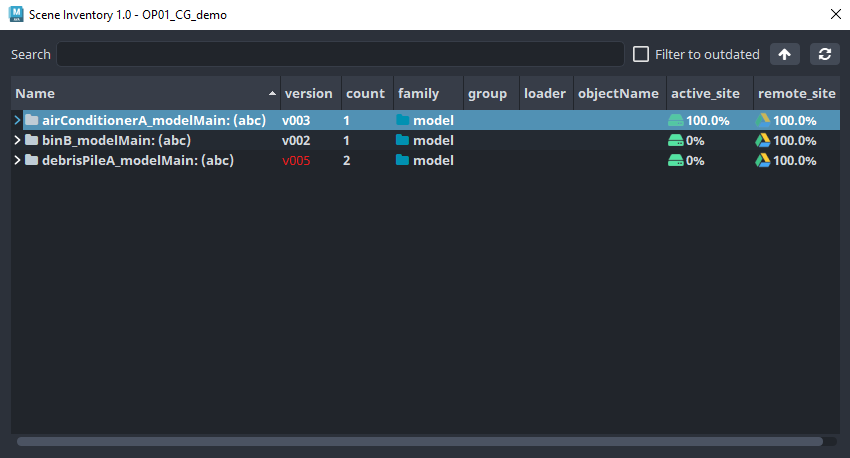Sort by the Name column header
This screenshot has height=458, width=850.
click(x=145, y=93)
